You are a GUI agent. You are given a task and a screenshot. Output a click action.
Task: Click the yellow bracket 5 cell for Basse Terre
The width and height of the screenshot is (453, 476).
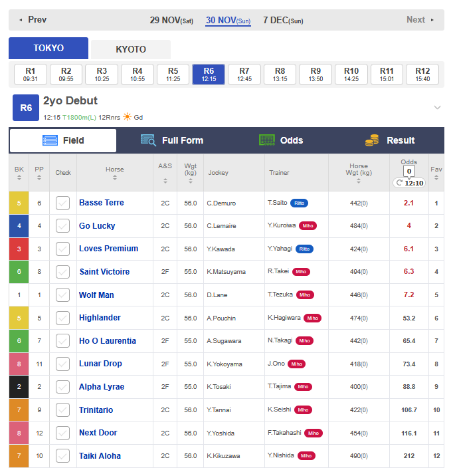point(19,203)
